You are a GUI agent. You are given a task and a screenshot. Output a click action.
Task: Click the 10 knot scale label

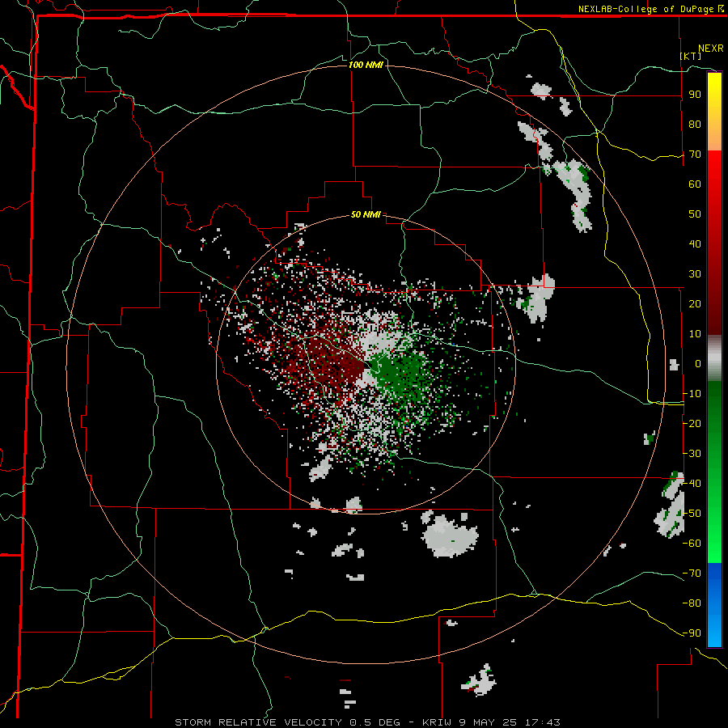coord(695,334)
